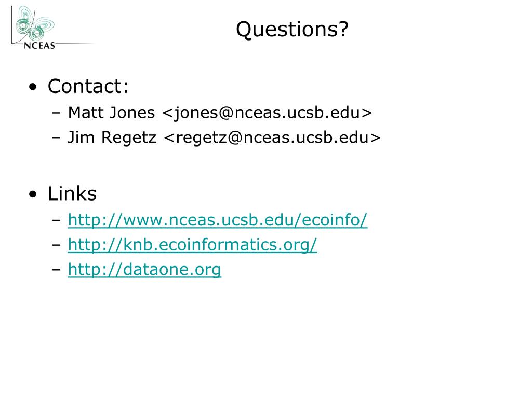Click the bullet point before Links

pyautogui.click(x=33, y=194)
